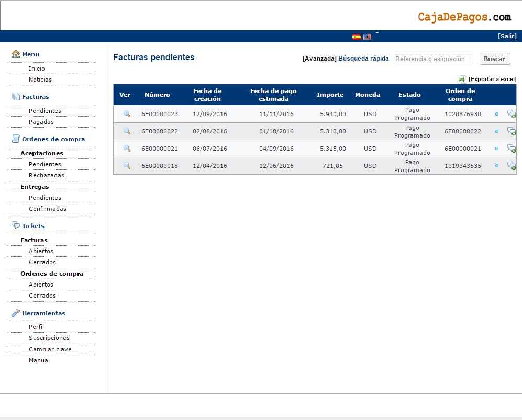Open the [Avanzada] advanced search link
Viewport: 522px width, 420px height.
[319, 59]
